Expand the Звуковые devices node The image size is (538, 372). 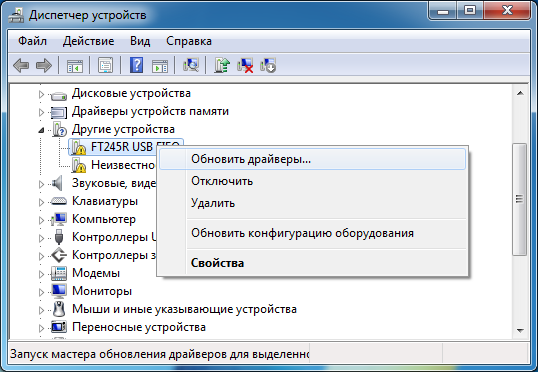pos(41,184)
